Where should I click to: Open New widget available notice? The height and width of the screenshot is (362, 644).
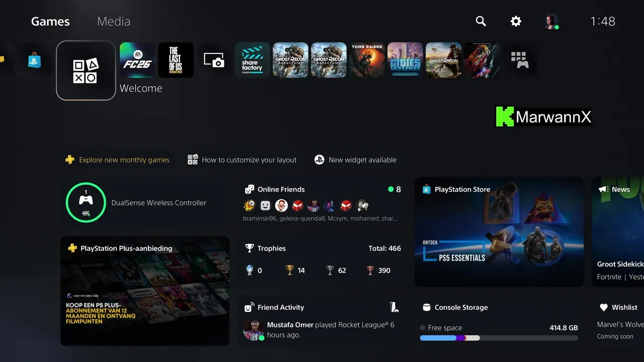coord(362,160)
